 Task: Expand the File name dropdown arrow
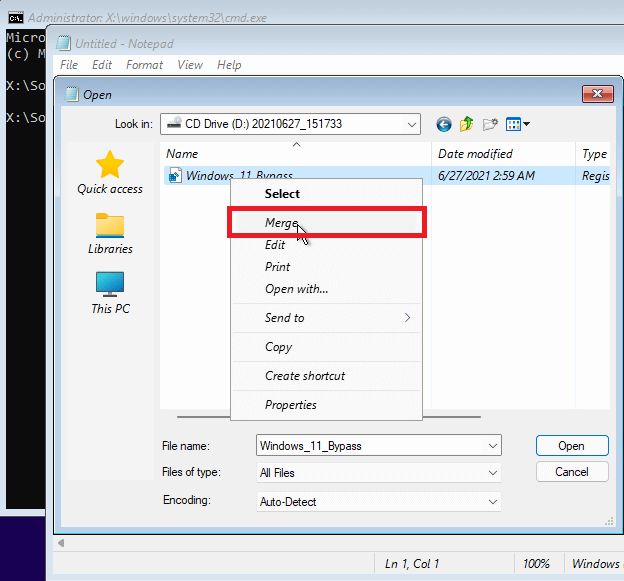[493, 446]
